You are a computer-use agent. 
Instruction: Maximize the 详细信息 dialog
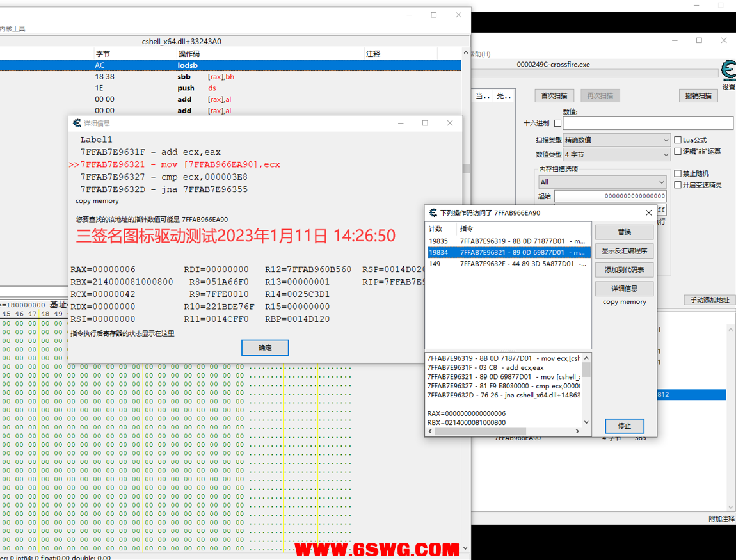coord(425,123)
